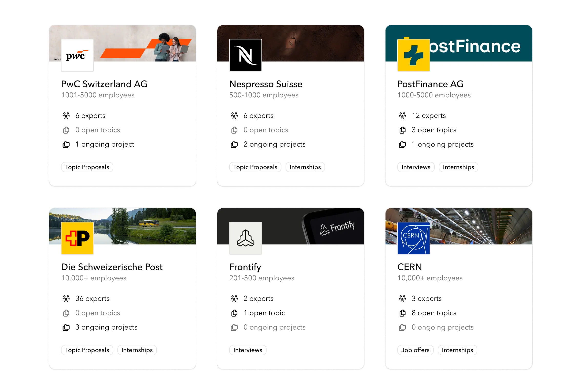Click open topics icon on CERN card

[402, 313]
